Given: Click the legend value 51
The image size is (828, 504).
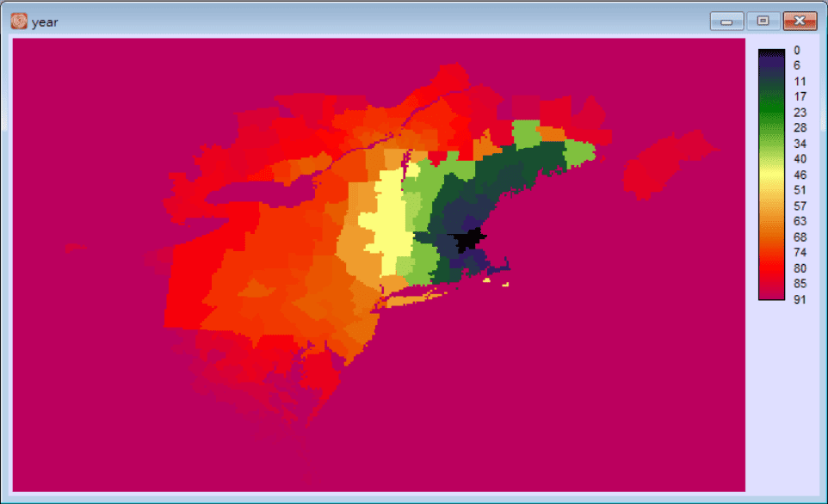Looking at the screenshot, I should tap(800, 190).
